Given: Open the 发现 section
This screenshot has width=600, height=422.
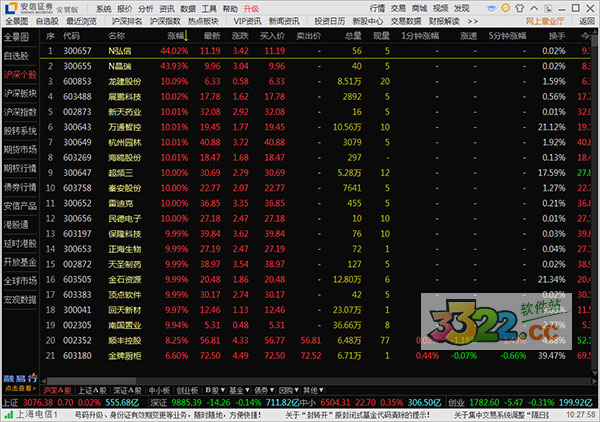Looking at the screenshot, I should 461,8.
